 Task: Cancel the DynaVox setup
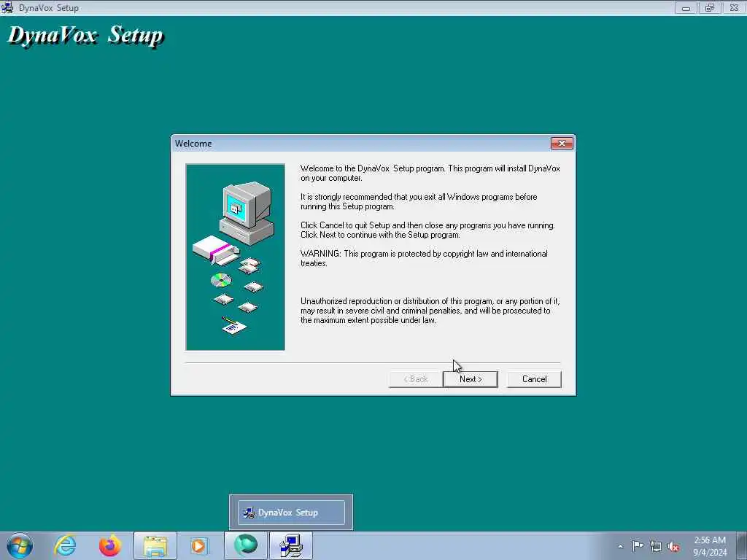click(534, 379)
